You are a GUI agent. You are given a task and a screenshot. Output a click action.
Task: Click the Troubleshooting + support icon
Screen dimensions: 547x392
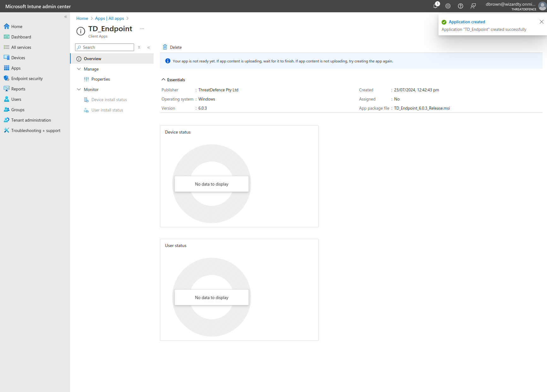[x=7, y=130]
